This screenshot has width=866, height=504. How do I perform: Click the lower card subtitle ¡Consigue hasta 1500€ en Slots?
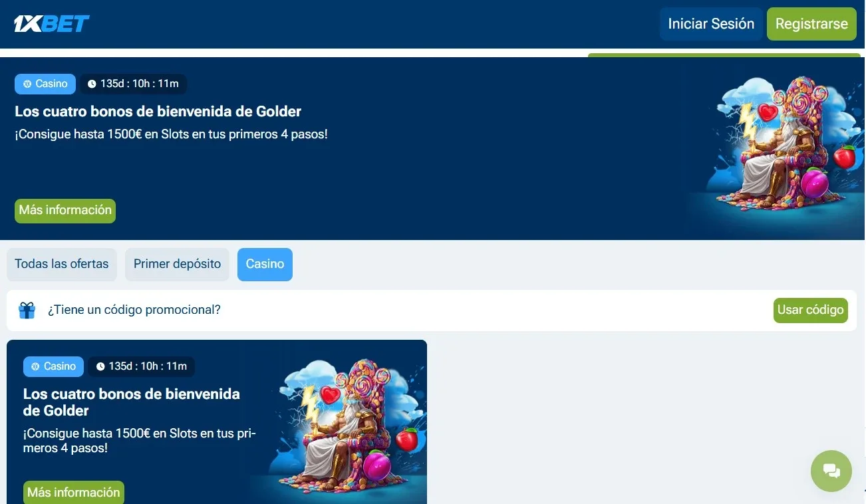(140, 441)
